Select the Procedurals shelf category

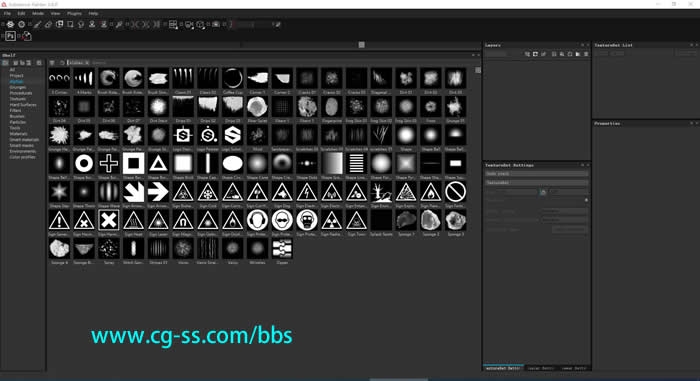point(21,93)
